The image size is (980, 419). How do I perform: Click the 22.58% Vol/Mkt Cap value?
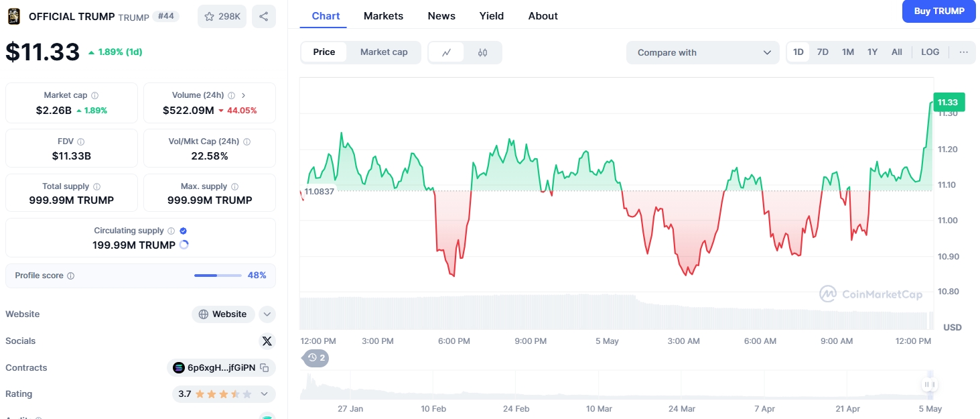(x=210, y=156)
